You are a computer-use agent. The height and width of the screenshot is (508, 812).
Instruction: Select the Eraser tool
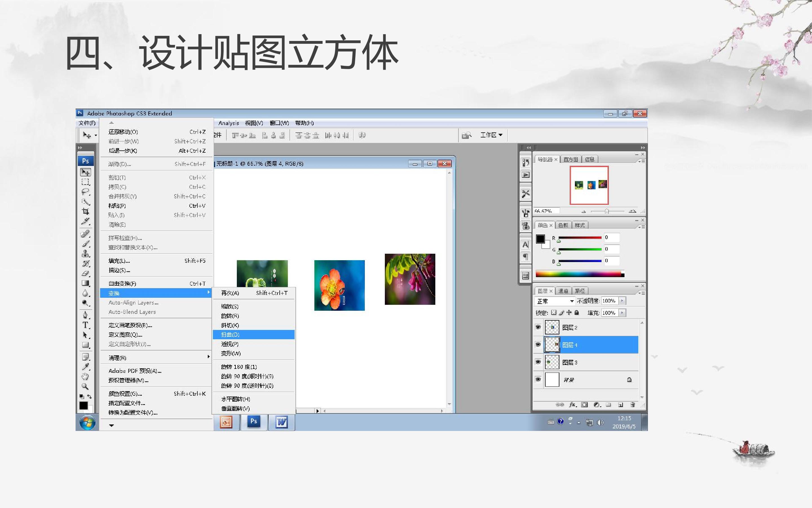pyautogui.click(x=85, y=273)
